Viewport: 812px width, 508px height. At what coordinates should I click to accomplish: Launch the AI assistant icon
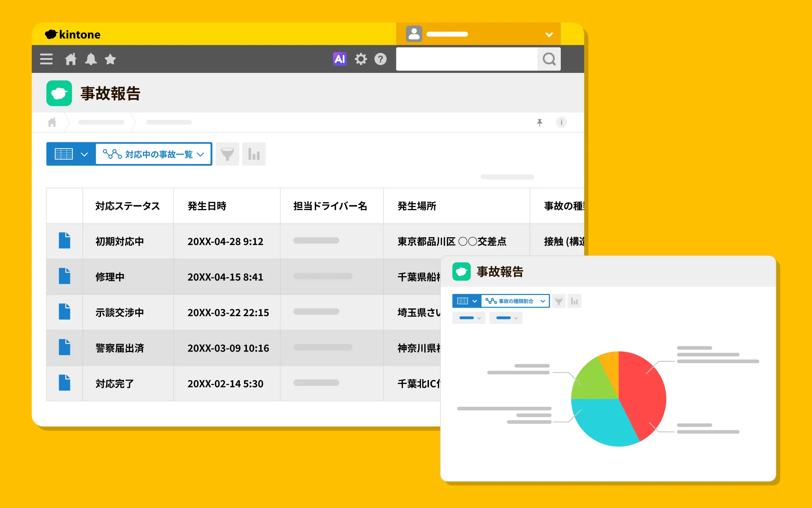(x=340, y=59)
